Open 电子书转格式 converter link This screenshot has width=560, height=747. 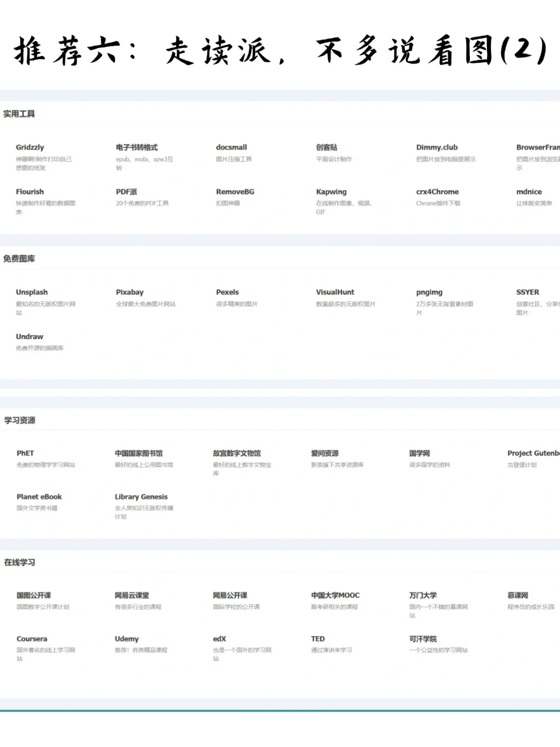click(x=137, y=147)
